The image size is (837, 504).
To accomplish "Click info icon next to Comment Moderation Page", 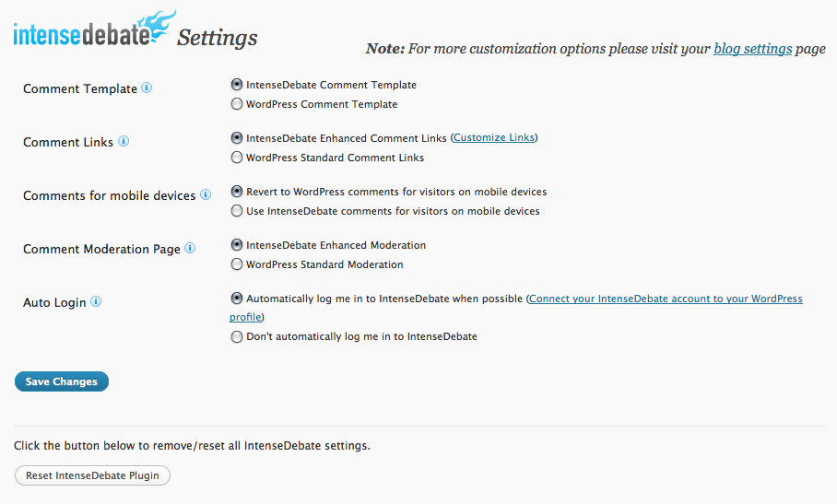I will coord(190,248).
